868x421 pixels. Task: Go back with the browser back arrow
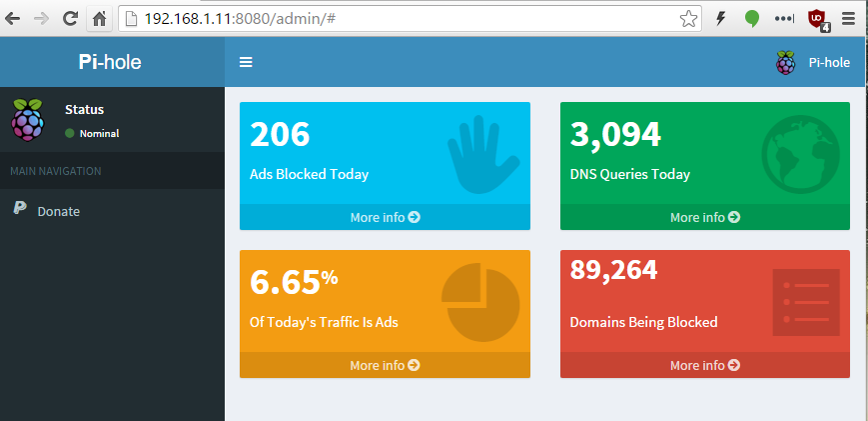pos(13,19)
